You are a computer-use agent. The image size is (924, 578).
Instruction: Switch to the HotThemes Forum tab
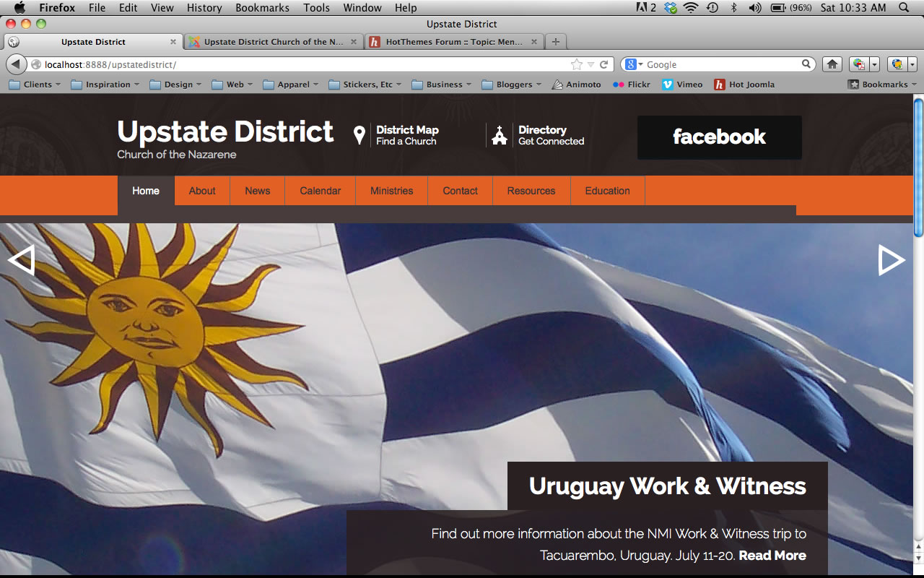pyautogui.click(x=454, y=42)
